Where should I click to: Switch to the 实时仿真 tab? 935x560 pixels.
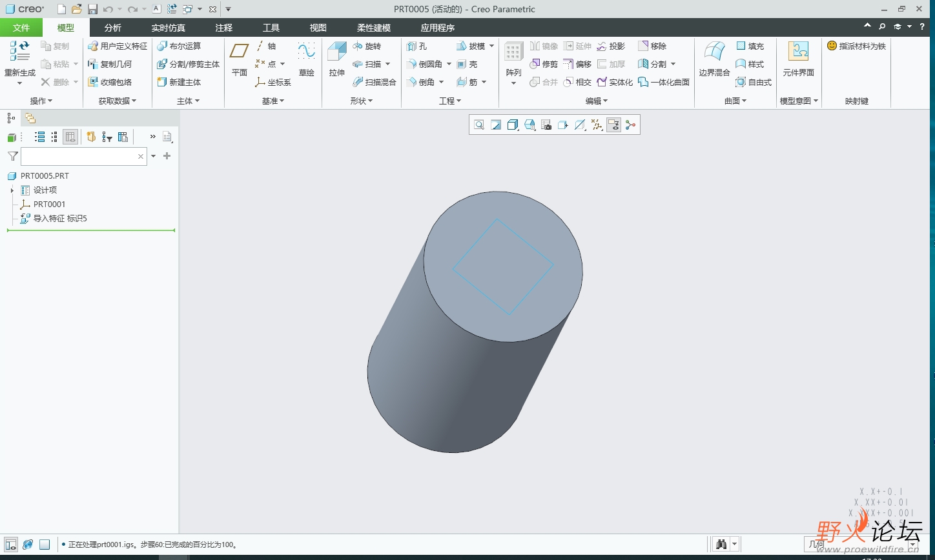(x=169, y=28)
